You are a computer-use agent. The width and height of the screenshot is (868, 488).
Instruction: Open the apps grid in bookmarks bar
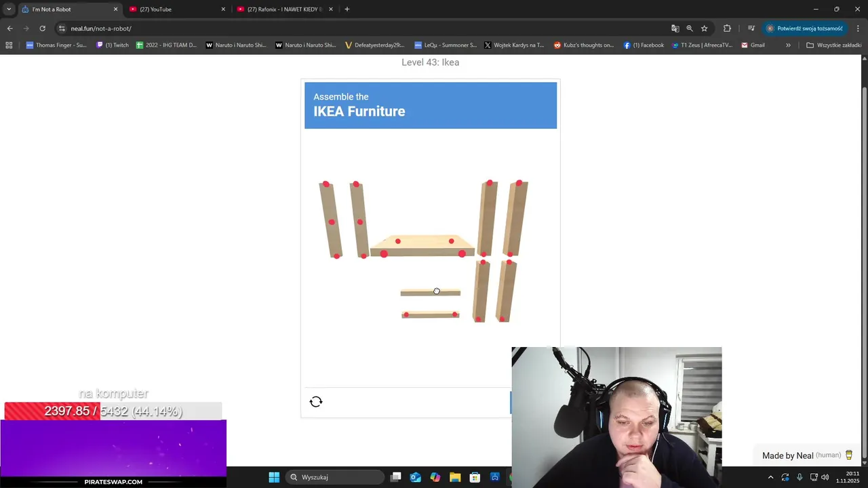click(9, 45)
